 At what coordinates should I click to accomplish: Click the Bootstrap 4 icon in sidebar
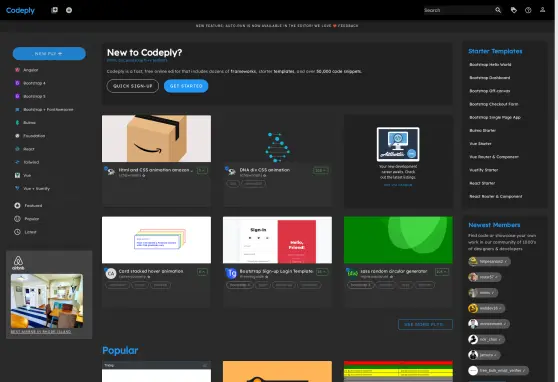[x=17, y=83]
